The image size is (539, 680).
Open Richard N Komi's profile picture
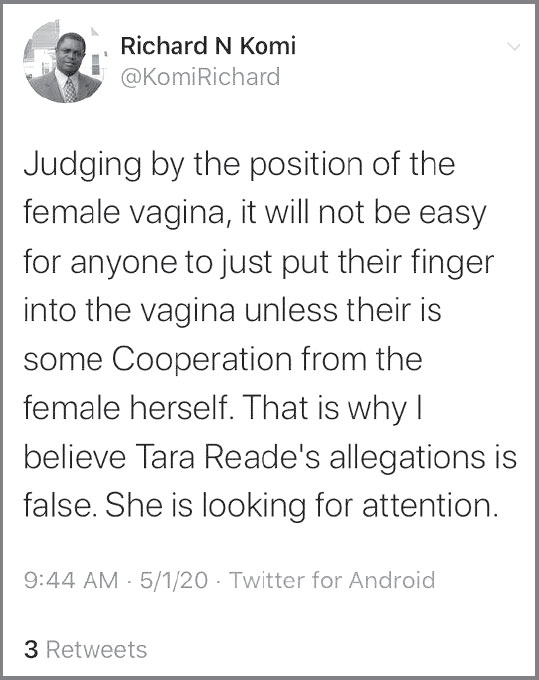[65, 62]
